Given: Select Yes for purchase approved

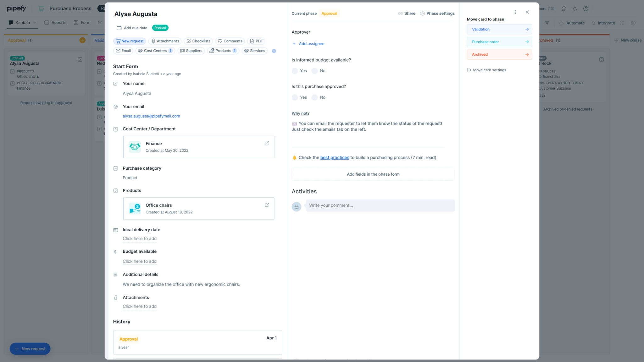Looking at the screenshot, I should coord(295,97).
